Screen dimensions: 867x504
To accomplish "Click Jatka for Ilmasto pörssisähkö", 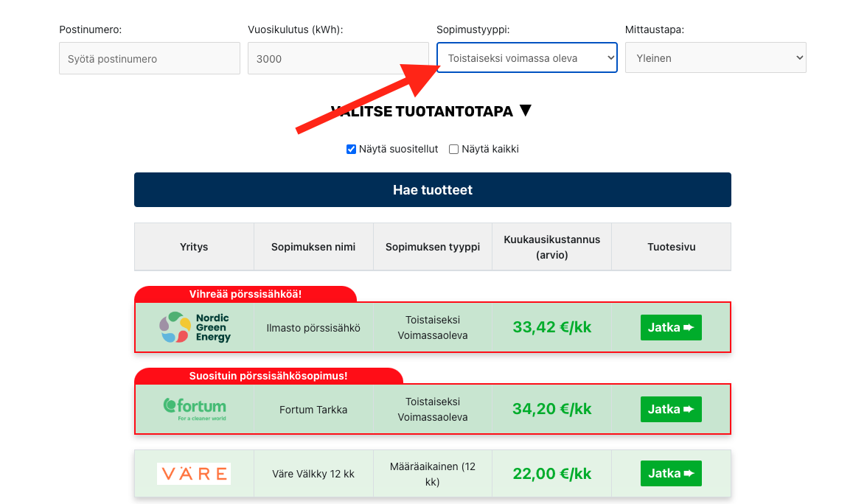I will click(671, 327).
